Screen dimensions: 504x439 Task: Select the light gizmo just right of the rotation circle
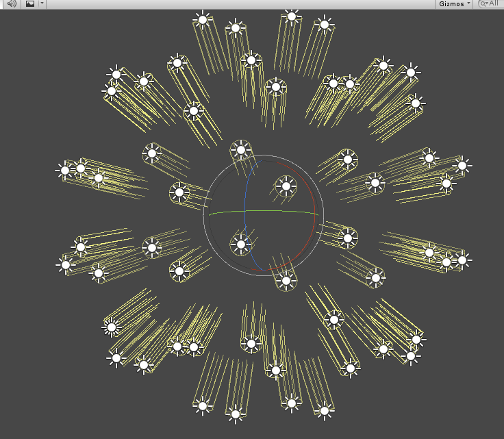coord(347,238)
